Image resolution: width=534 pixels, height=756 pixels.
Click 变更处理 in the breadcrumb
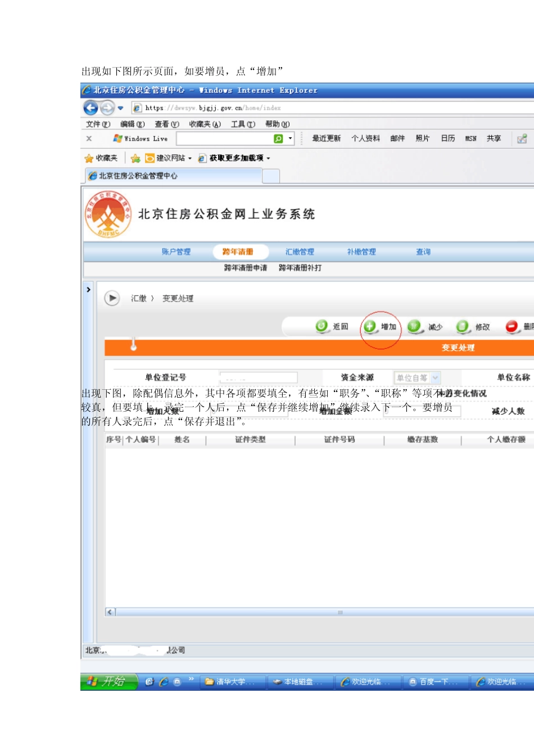tap(178, 299)
